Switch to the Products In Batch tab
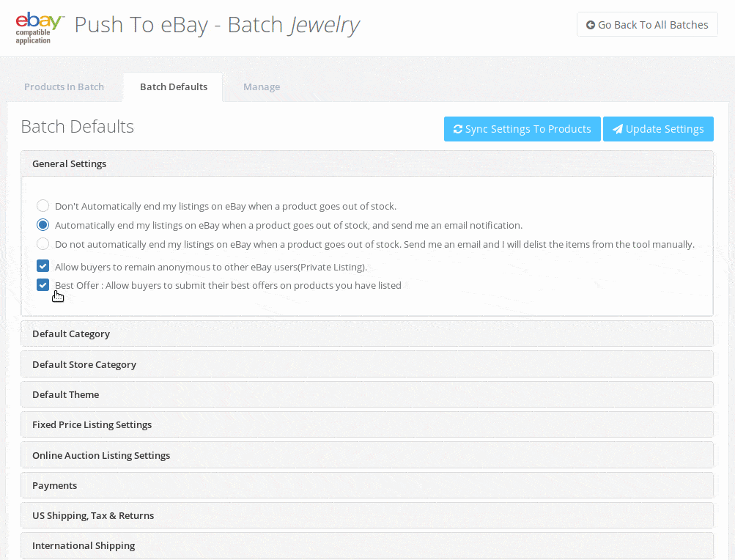This screenshot has width=735, height=560. 64,86
